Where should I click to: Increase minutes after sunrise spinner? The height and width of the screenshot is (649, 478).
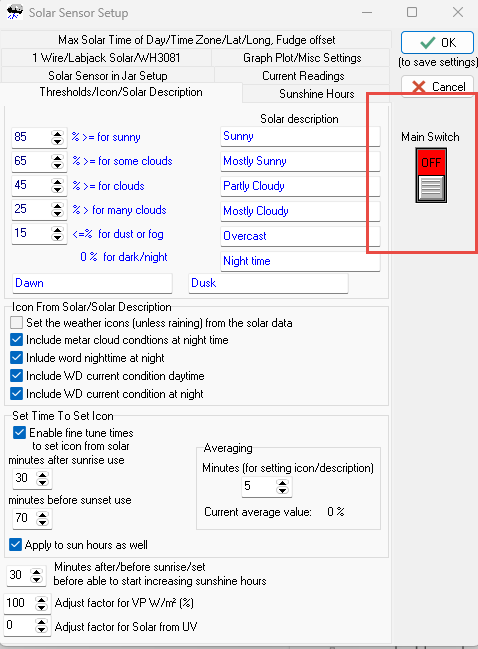(x=43, y=475)
